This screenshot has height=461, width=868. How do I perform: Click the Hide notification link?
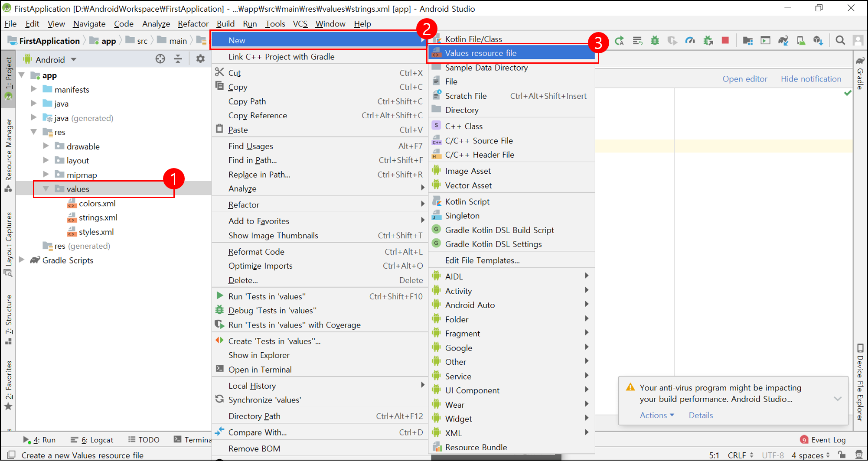[811, 79]
